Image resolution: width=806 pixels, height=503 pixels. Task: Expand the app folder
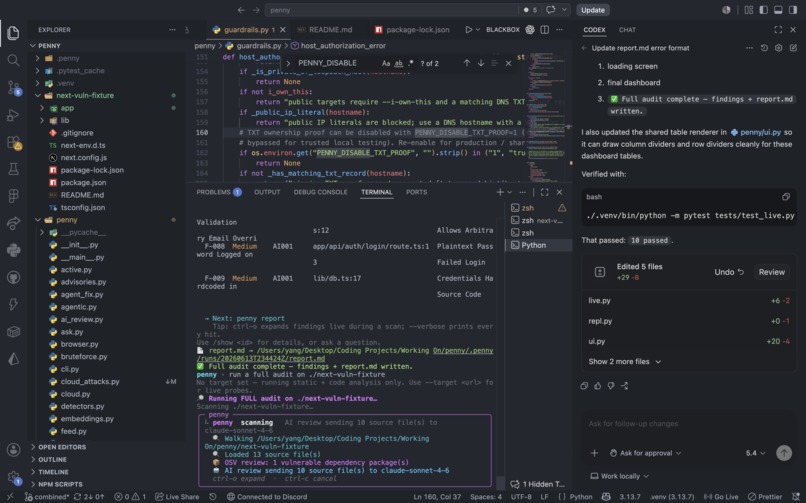tap(67, 108)
